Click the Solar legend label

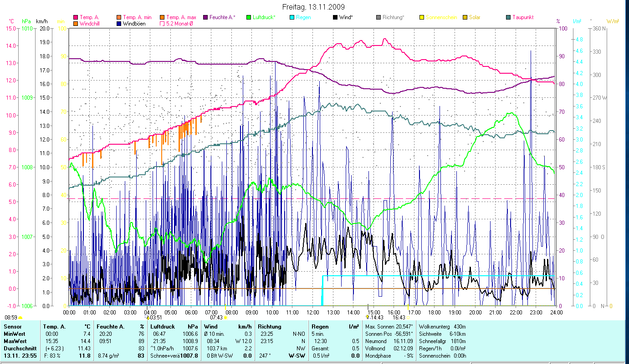[475, 17]
